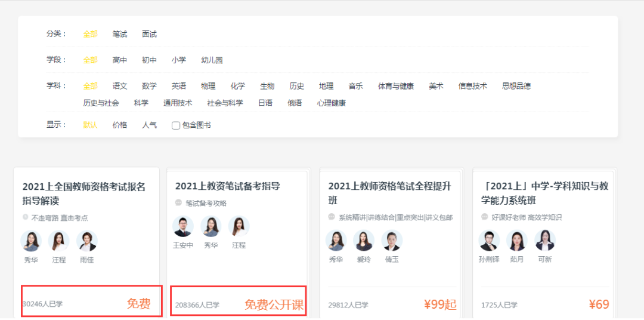The width and height of the screenshot is (644, 320).
Task: Click teacher 孙荆铎 avatar
Action: pyautogui.click(x=489, y=241)
